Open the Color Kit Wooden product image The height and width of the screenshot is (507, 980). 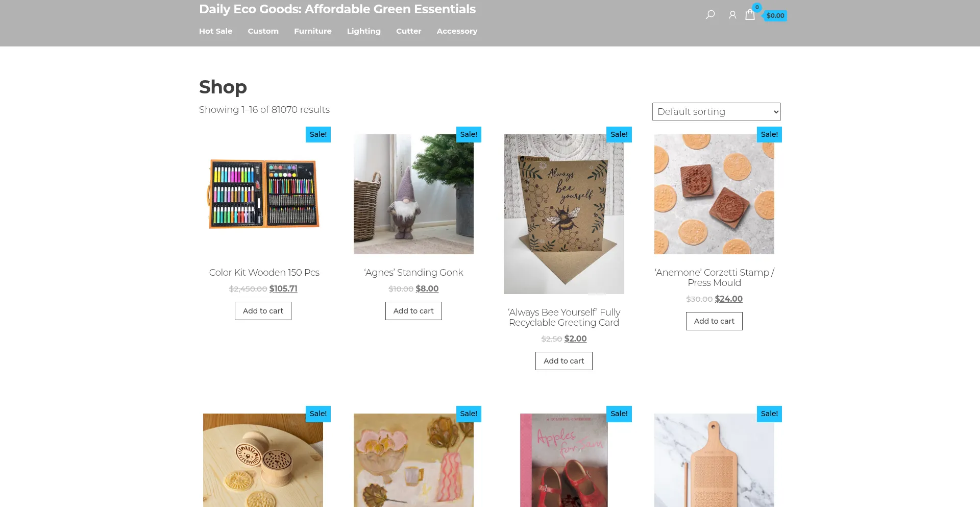pos(263,194)
